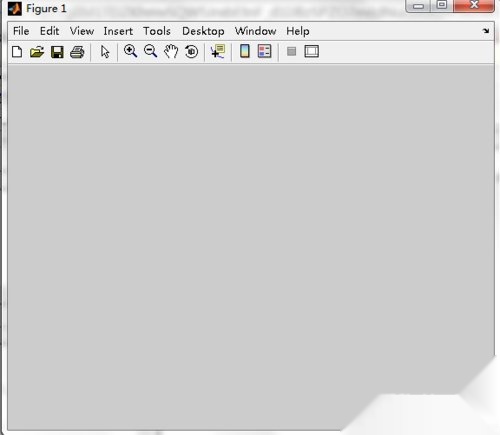Insert a colorbar from the toolbar
Screen dimensions: 500x435
[245, 51]
